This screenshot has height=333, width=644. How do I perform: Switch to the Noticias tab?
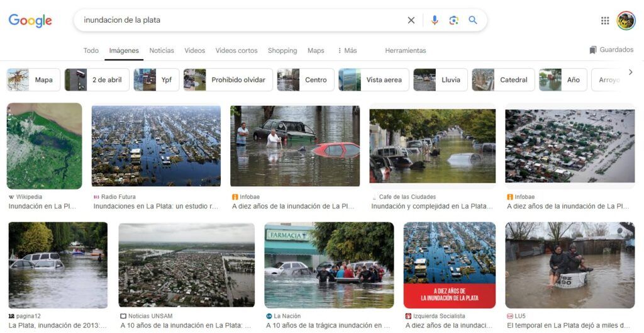click(162, 50)
